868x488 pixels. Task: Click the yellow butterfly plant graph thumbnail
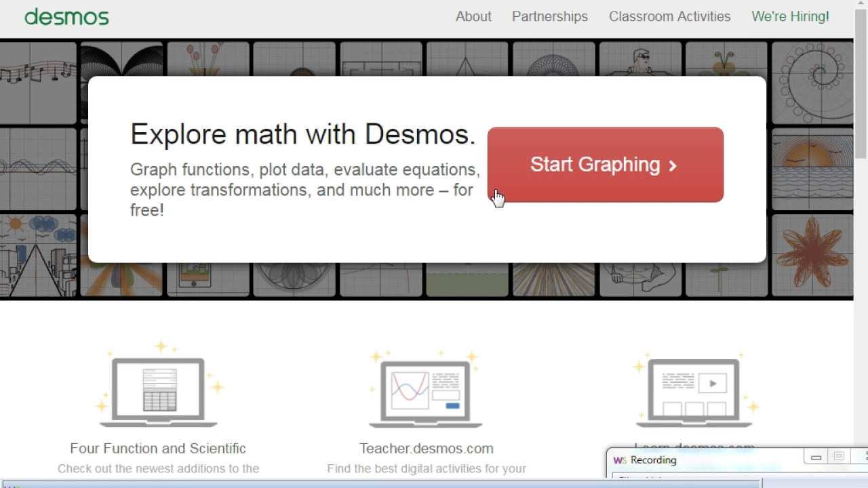pyautogui.click(x=726, y=59)
